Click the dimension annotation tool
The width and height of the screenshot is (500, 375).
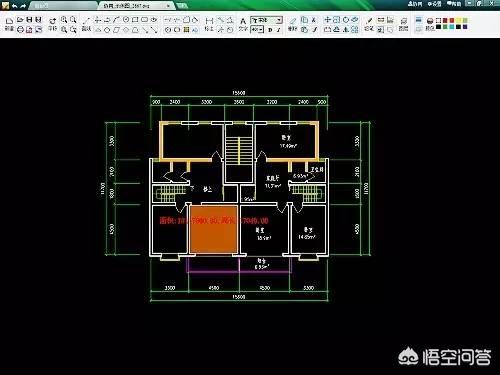[x=209, y=21]
